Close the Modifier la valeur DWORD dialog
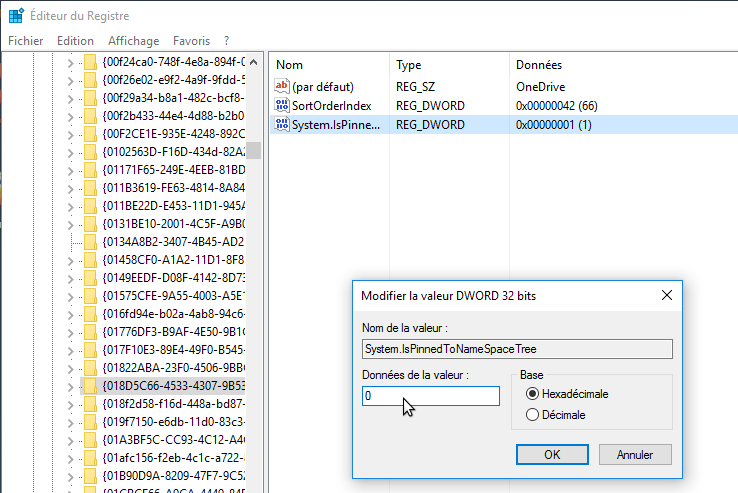738x493 pixels. coord(666,295)
